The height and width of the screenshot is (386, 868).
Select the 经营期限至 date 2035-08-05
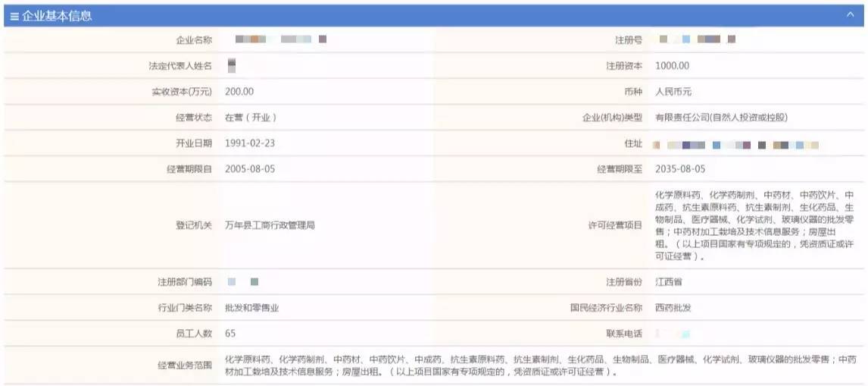point(680,169)
